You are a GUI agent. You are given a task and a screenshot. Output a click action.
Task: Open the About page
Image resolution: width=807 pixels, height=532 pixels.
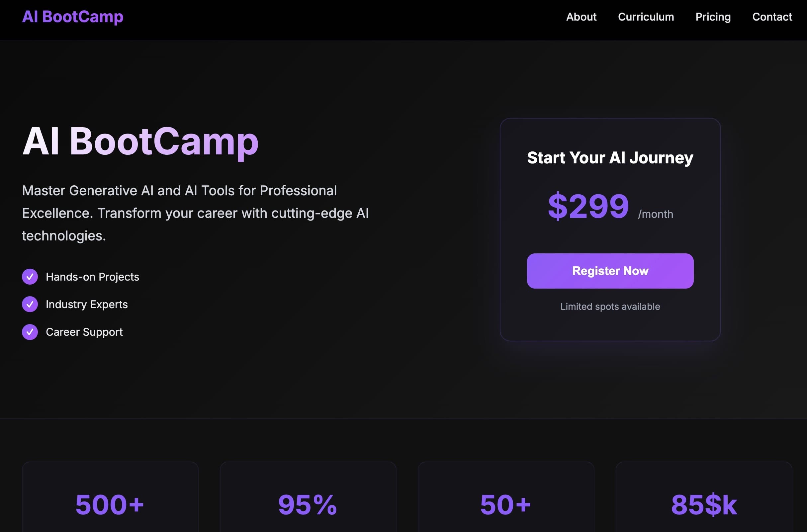pyautogui.click(x=582, y=17)
